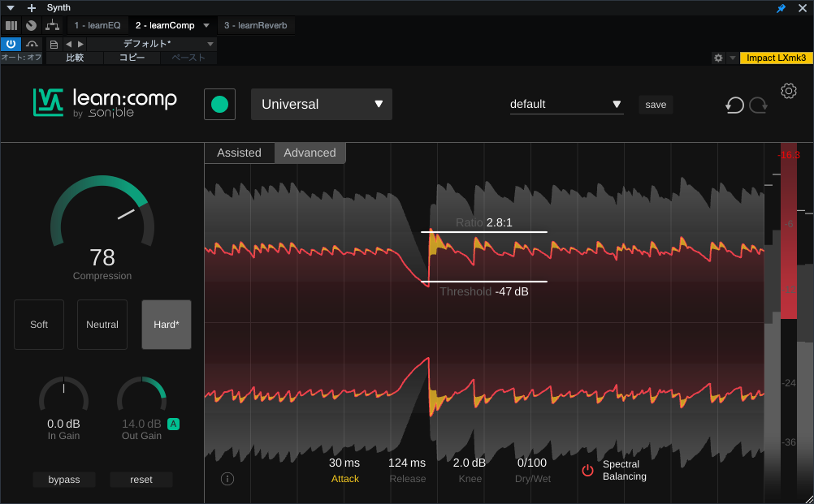Toggle the auto out gain 'A' badge

tap(173, 424)
